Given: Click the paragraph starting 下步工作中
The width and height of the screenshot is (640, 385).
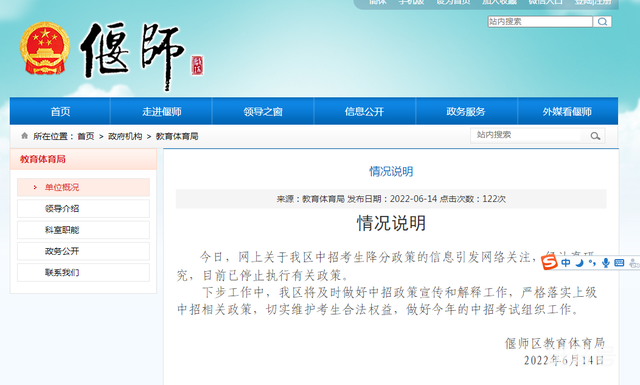Looking at the screenshot, I should [x=387, y=301].
